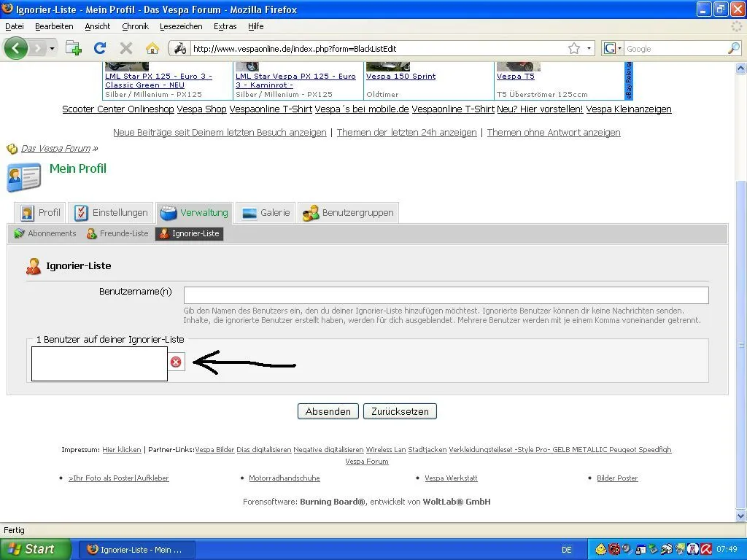
Task: Open the Windows Start menu
Action: 36,549
